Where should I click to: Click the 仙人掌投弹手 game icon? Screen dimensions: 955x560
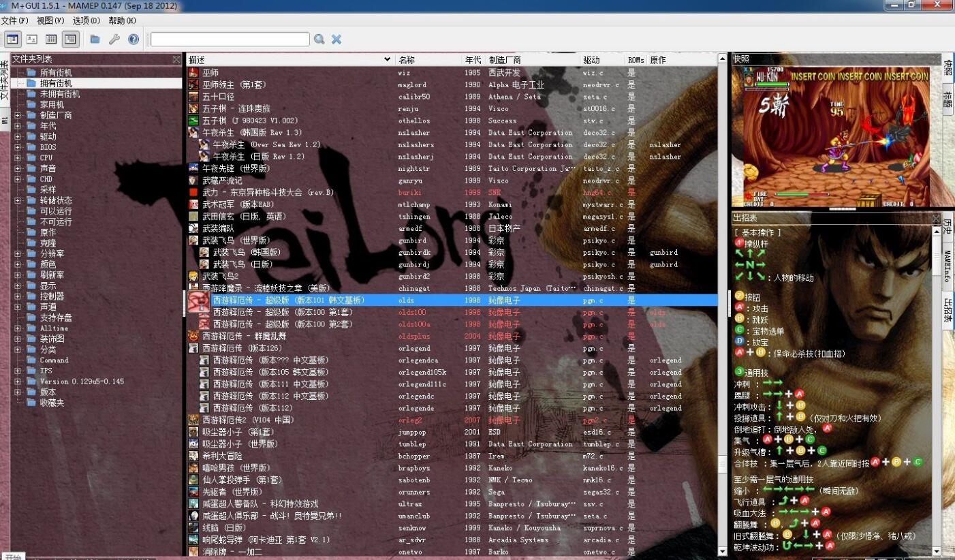(193, 480)
